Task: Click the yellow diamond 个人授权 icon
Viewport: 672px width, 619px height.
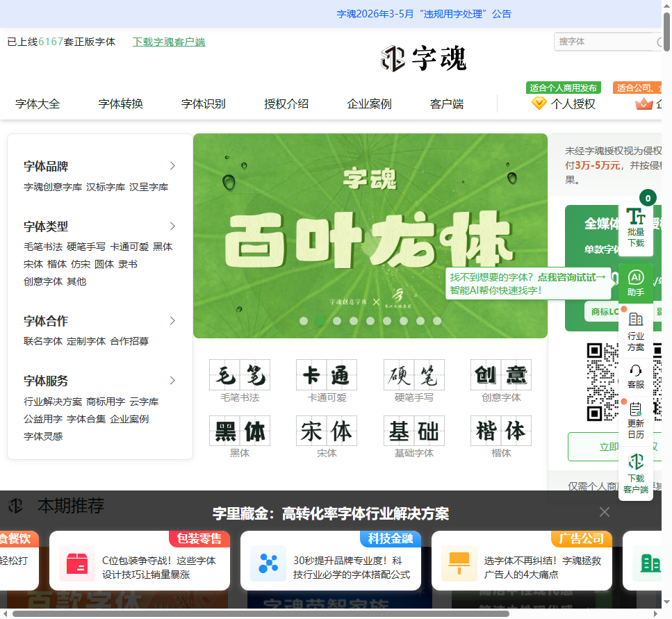Action: pos(539,104)
